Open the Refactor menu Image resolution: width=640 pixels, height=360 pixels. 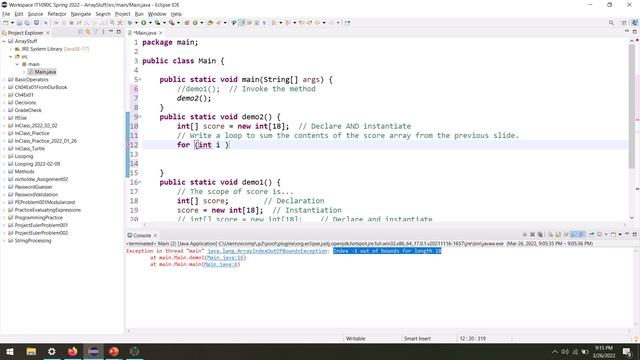coord(57,14)
